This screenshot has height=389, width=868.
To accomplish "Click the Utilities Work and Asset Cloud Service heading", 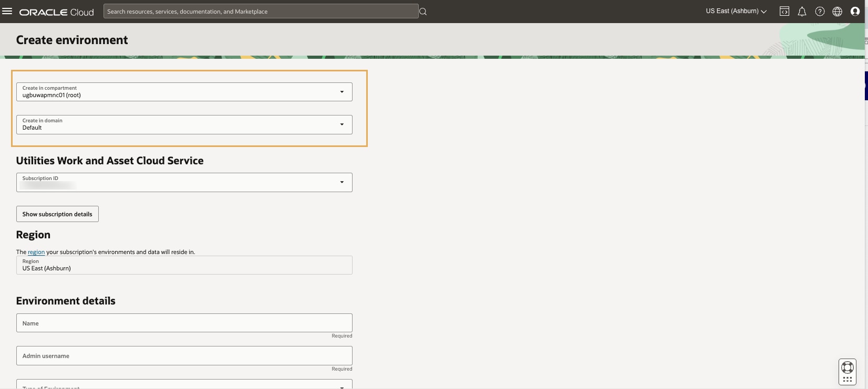I will pos(110,161).
